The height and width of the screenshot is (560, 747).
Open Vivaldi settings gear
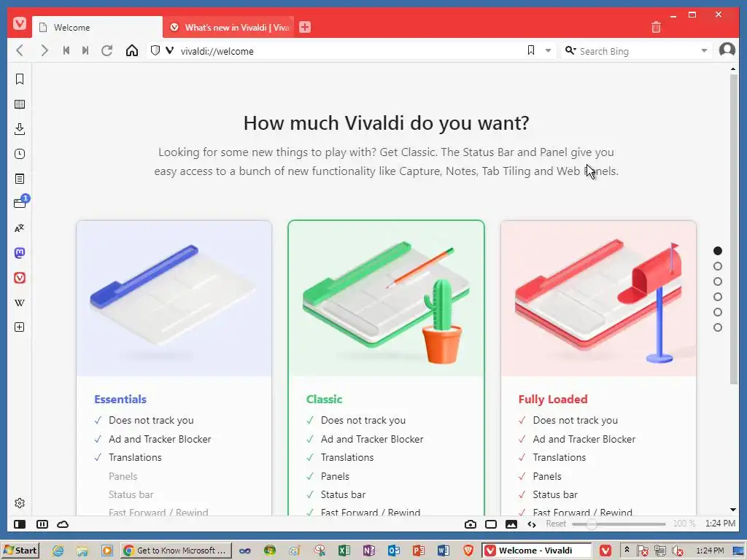click(20, 503)
